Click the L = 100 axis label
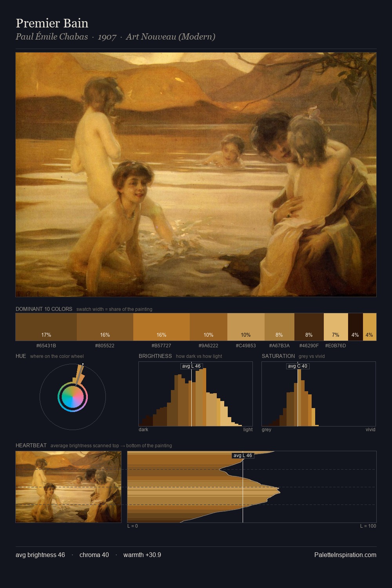The height and width of the screenshot is (588, 392). (368, 526)
